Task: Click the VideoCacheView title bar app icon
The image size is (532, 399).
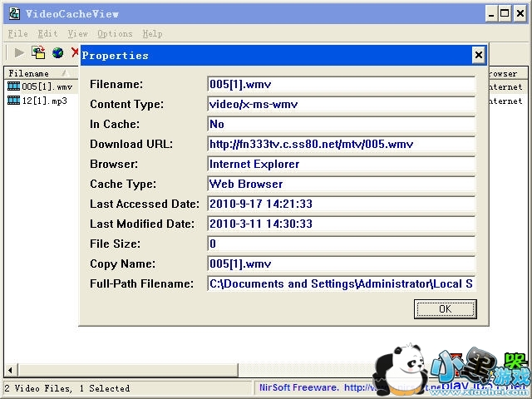Action: coord(15,13)
